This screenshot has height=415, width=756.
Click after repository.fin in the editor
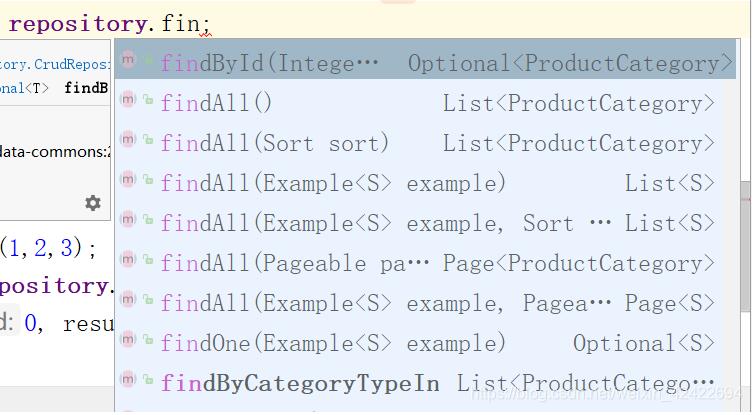click(212, 21)
